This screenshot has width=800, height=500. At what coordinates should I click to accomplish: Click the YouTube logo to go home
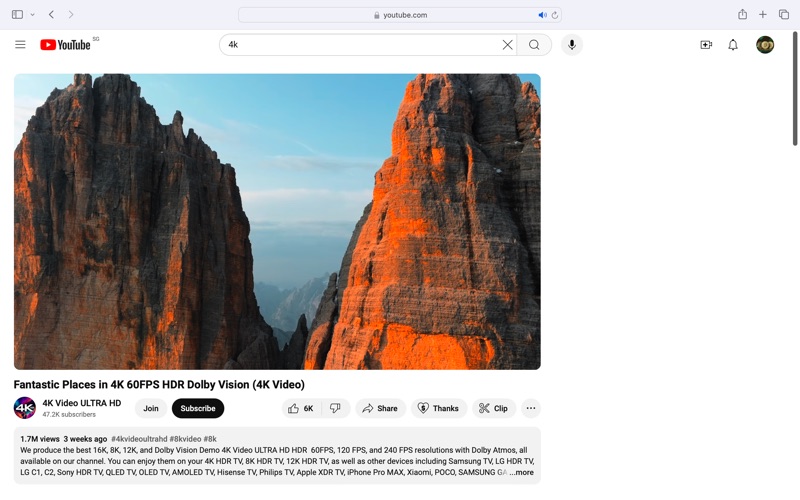coord(66,45)
